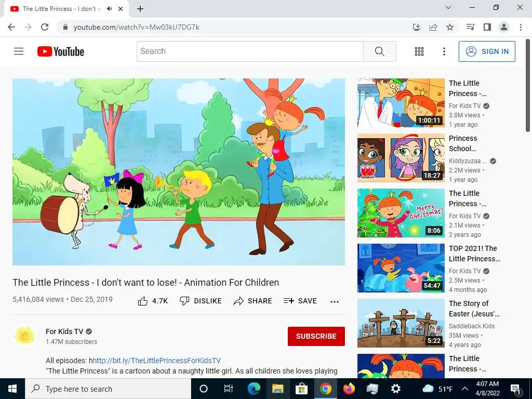Open the 1:00:11 Little Princess thumbnail
This screenshot has height=399, width=532.
[x=401, y=103]
